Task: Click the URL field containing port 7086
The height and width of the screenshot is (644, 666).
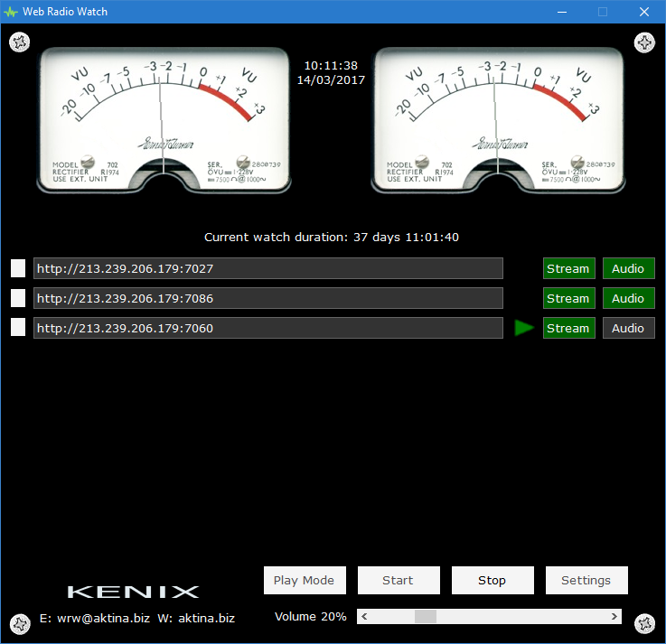Action: [x=267, y=298]
